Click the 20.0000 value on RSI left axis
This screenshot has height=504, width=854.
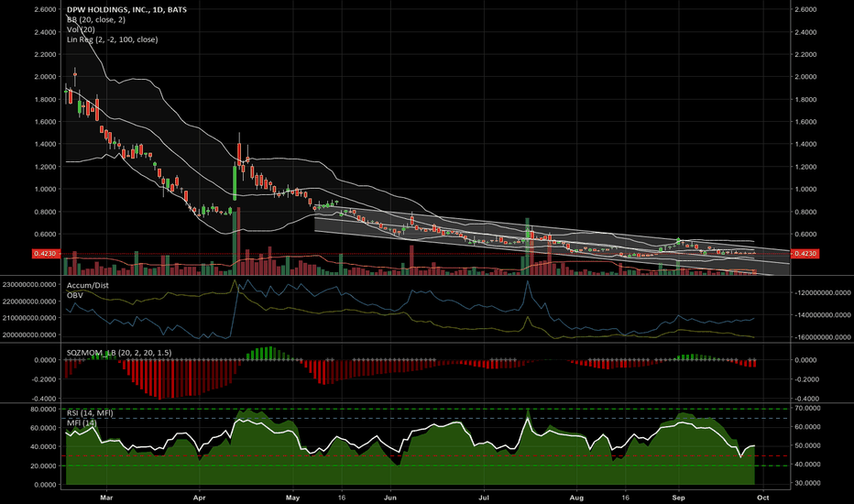tap(43, 466)
